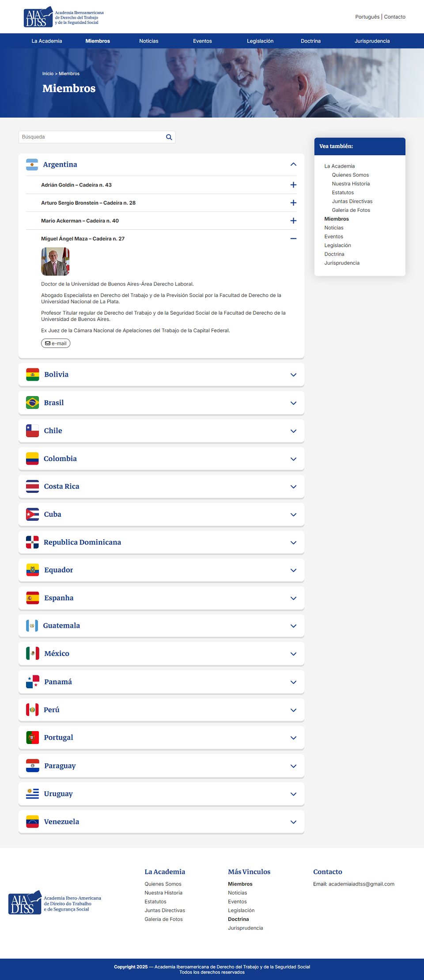Click the Brasil flag icon
The height and width of the screenshot is (980, 424).
[x=32, y=403]
